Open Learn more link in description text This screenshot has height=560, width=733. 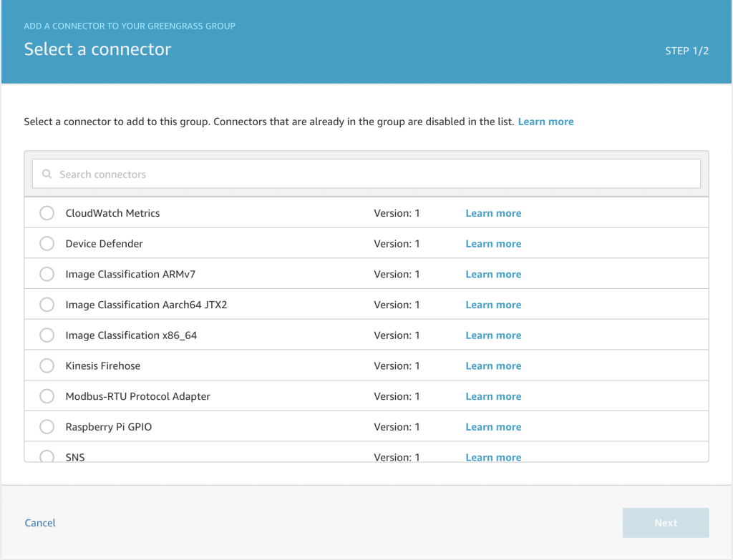pos(545,122)
